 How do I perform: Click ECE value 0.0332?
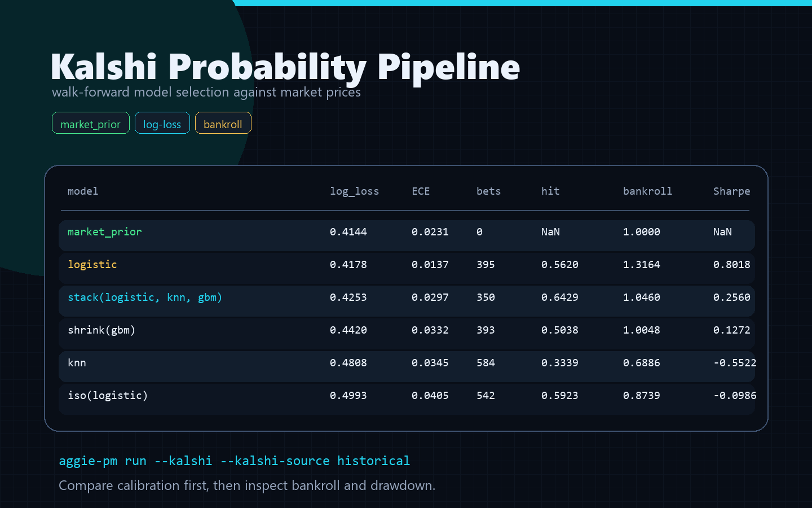coord(430,330)
